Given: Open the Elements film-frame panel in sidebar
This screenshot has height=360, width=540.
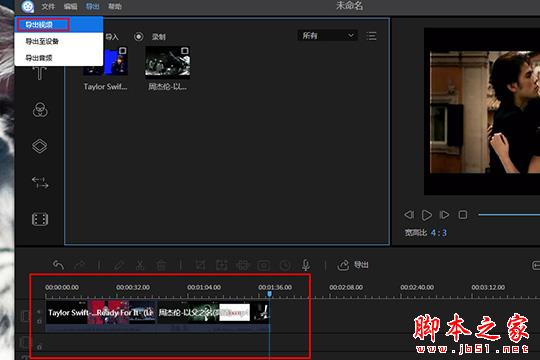Looking at the screenshot, I should coord(40,219).
